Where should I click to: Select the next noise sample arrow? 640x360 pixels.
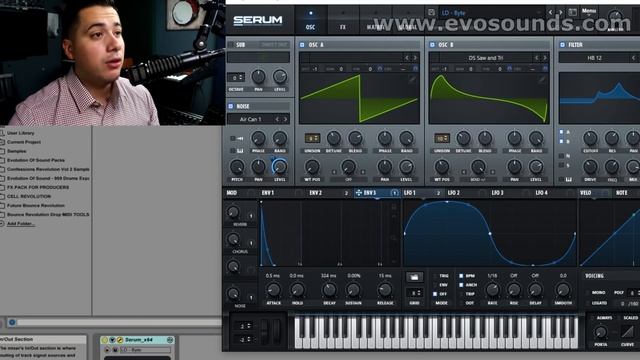tap(285, 119)
